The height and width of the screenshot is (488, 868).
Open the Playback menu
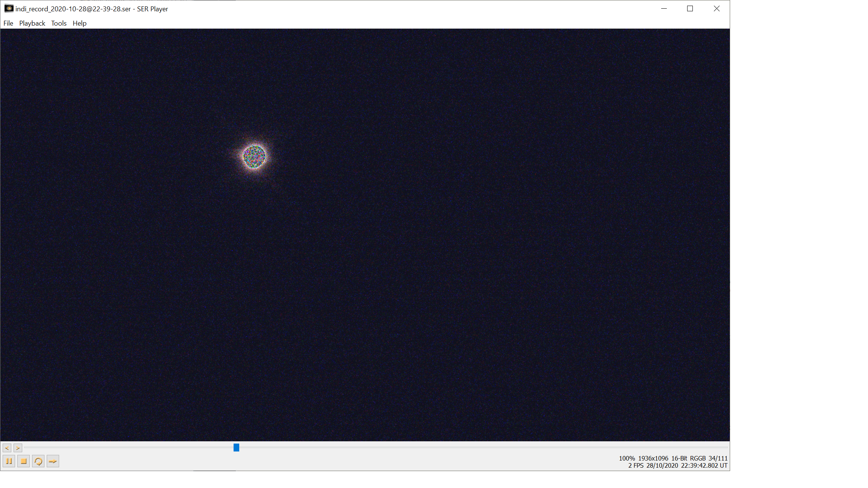(32, 23)
